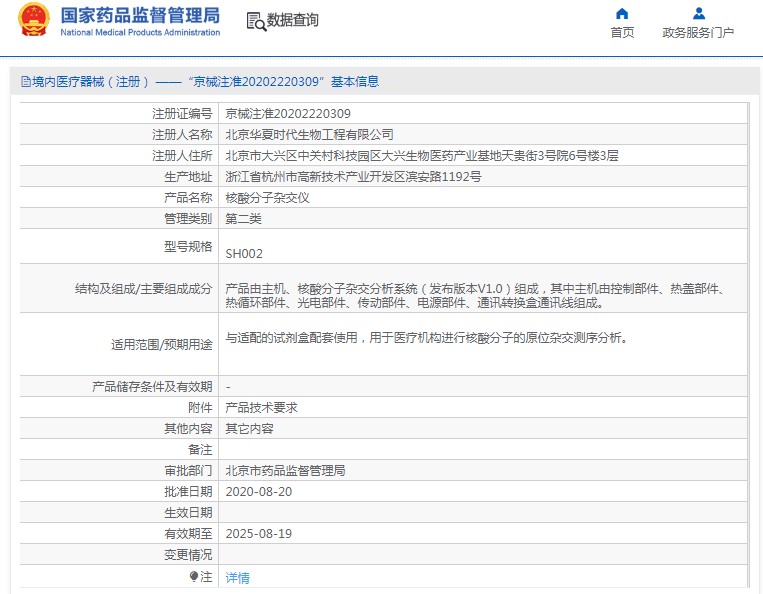Click the national emblem logo icon
The height and width of the screenshot is (594, 763).
click(33, 20)
